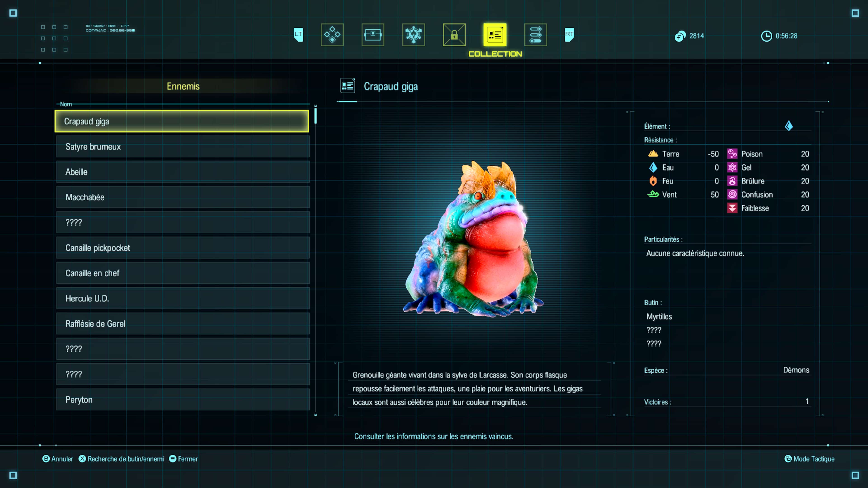This screenshot has width=868, height=488.
Task: Click the playtime 0:56:28
Action: tap(786, 36)
